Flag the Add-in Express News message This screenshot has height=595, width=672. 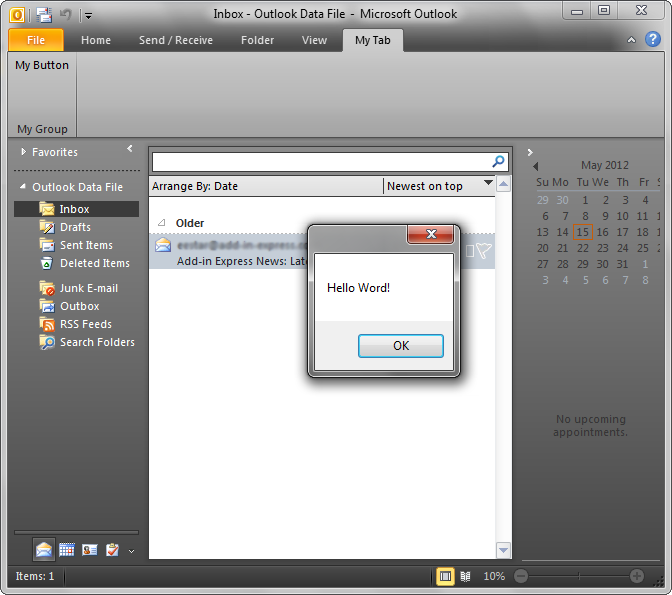click(484, 251)
